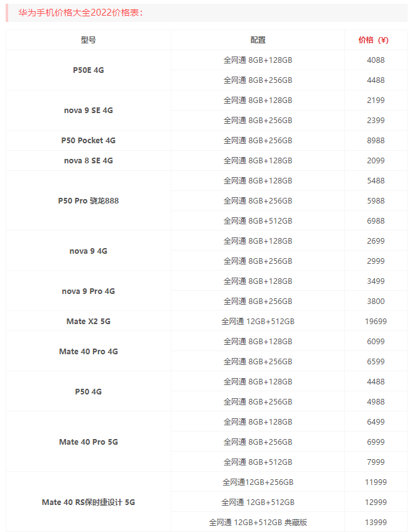This screenshot has width=412, height=532.
Task: Click the red 价格 (¥) header
Action: [x=374, y=40]
